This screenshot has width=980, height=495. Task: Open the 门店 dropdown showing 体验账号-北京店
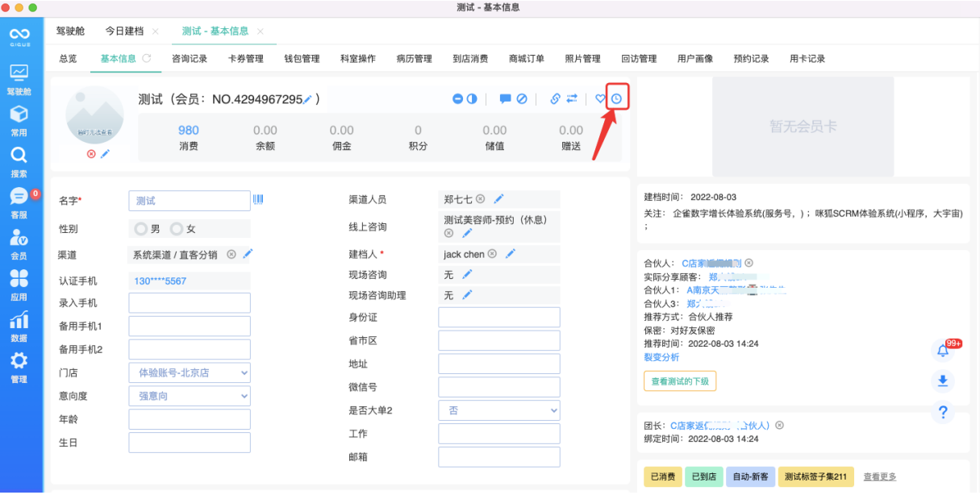coord(189,372)
